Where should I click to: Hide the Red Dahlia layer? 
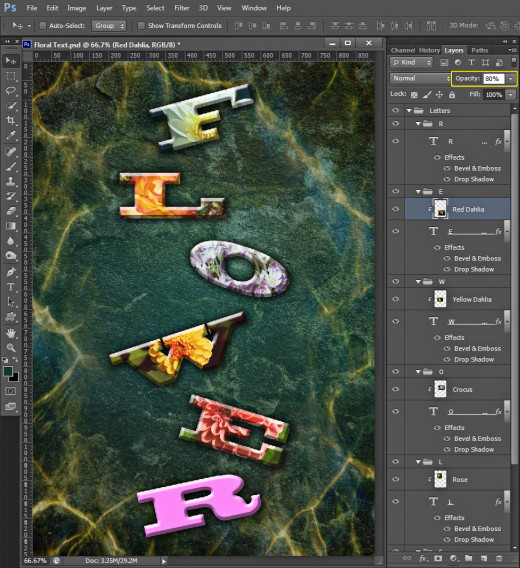pos(396,209)
